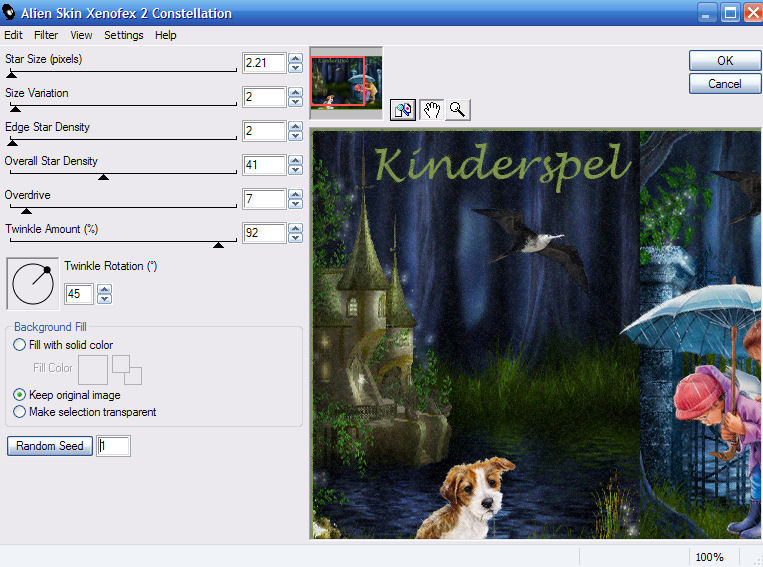Select the hand pan tool
Screen dimensions: 763x567
point(431,110)
